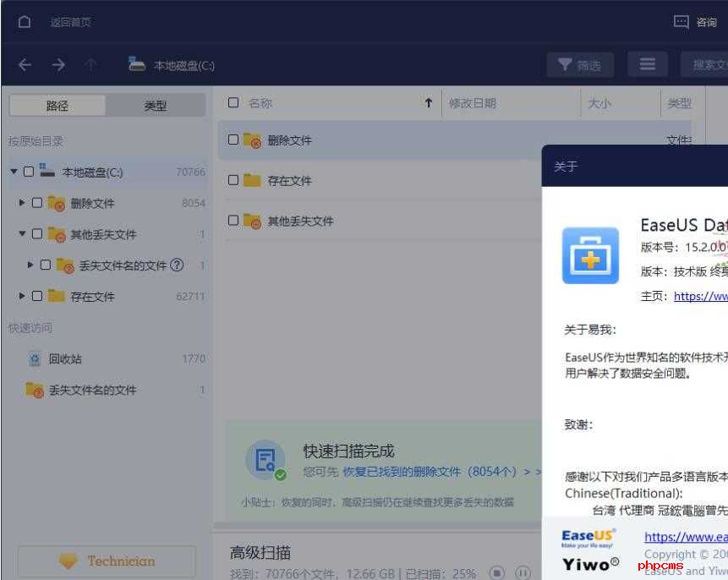The image size is (728, 580).
Task: Click the help question mark beside 丢失文件名的文件
Action: [x=177, y=265]
